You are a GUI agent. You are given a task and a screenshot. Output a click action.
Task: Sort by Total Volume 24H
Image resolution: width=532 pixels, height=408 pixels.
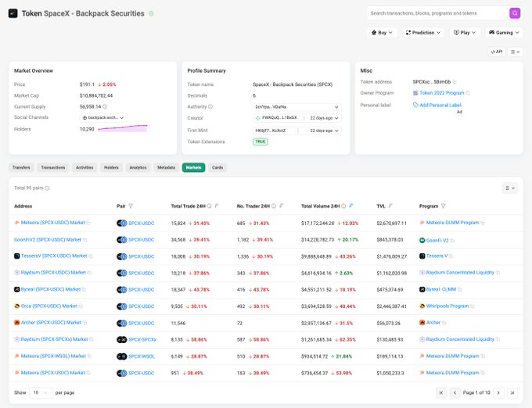point(351,206)
